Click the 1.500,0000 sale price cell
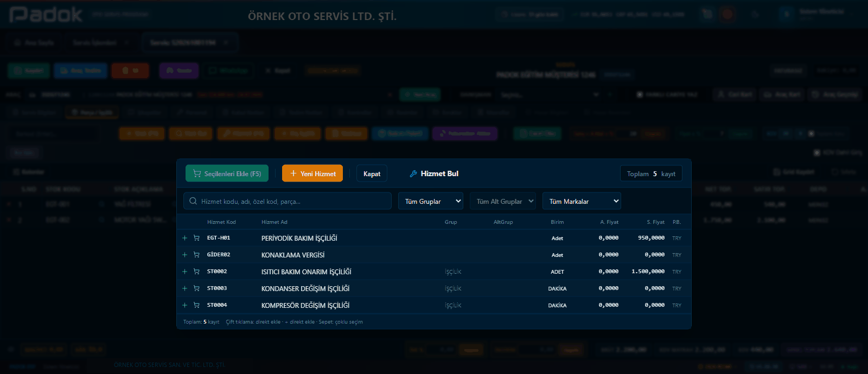This screenshot has width=868, height=374. [648, 272]
